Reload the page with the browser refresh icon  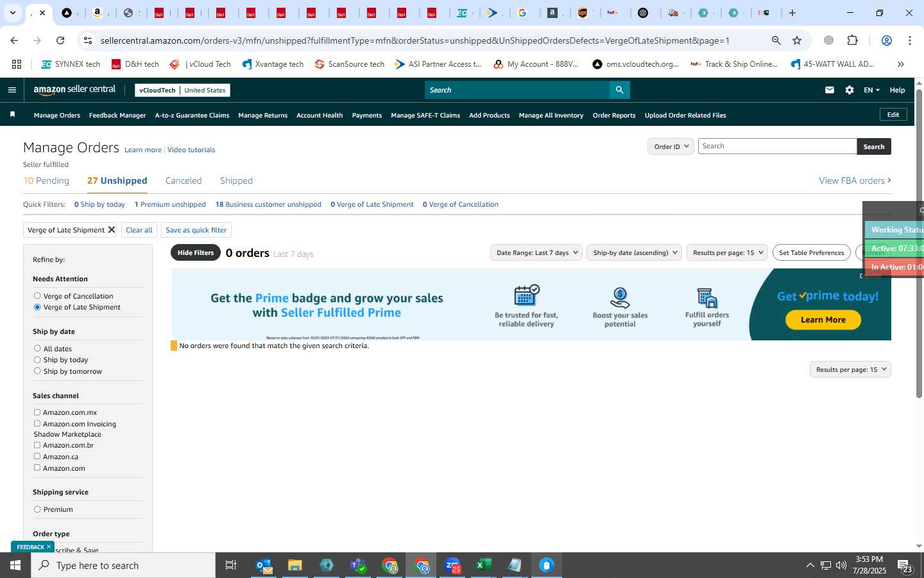60,40
